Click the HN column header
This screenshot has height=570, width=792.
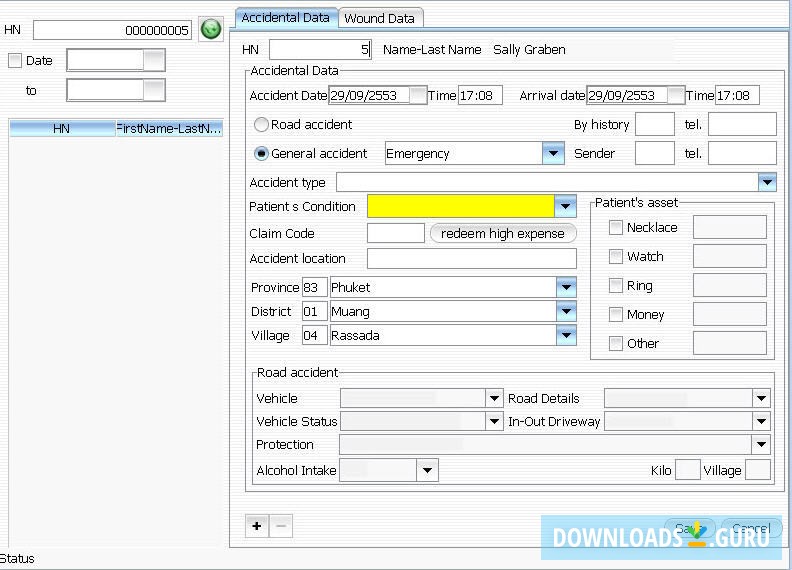[62, 129]
